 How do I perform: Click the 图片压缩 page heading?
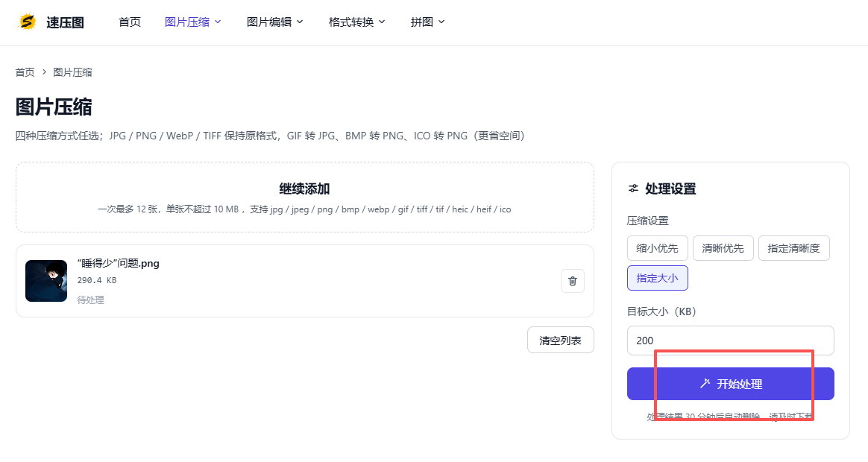click(54, 107)
